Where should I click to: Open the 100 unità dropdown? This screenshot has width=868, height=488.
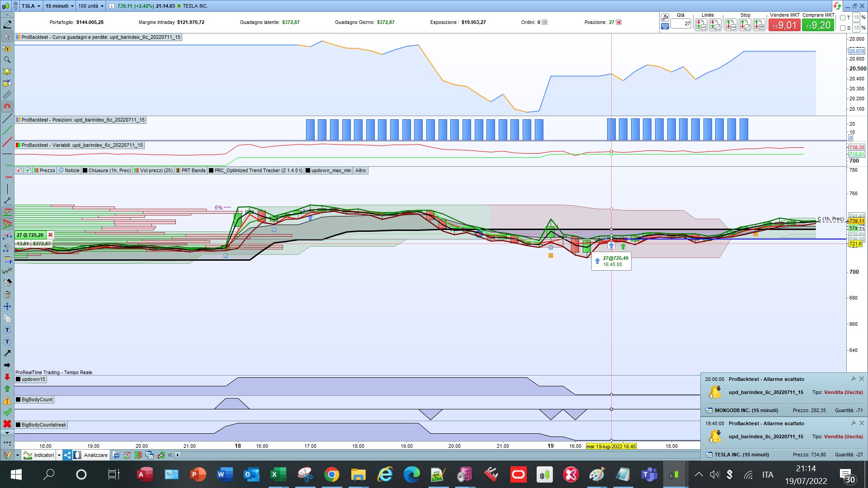coord(102,6)
